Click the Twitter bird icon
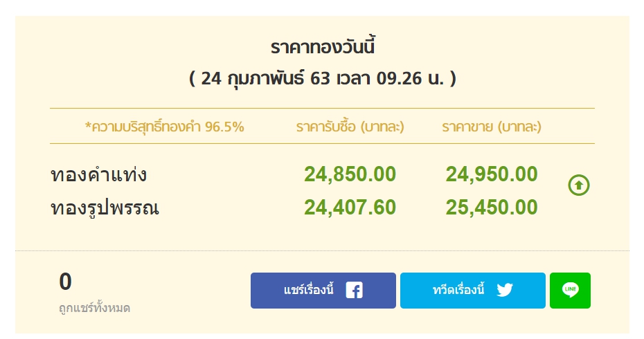644x339 pixels. click(505, 290)
